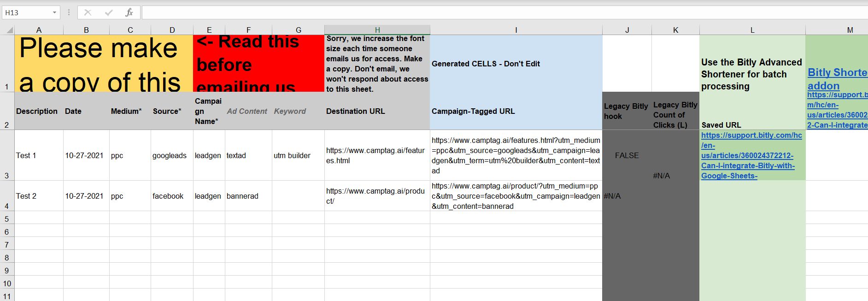Click inside the formula bar input
The height and width of the screenshot is (301, 868).
pyautogui.click(x=461, y=12)
